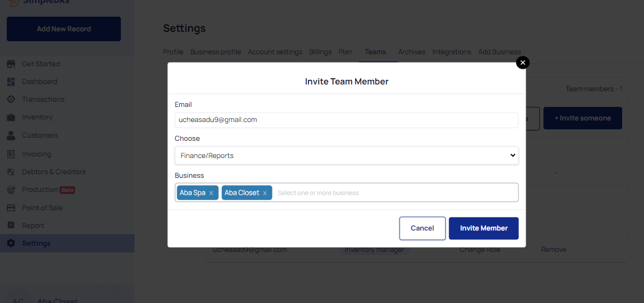Remove the Aba Spa business tag

[x=211, y=193]
